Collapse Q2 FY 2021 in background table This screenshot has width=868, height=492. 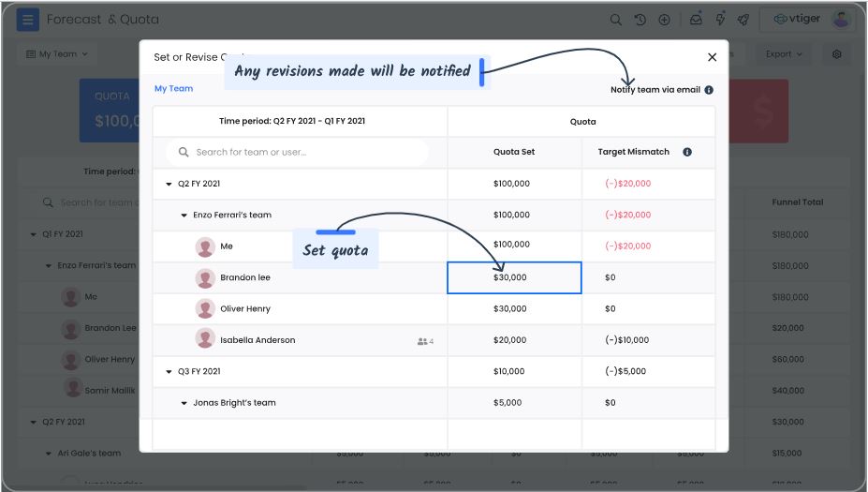33,423
